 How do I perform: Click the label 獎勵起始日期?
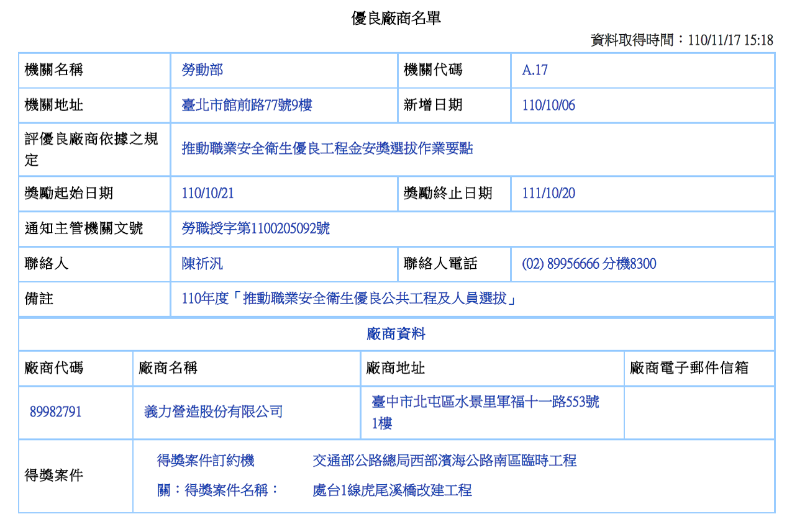69,194
